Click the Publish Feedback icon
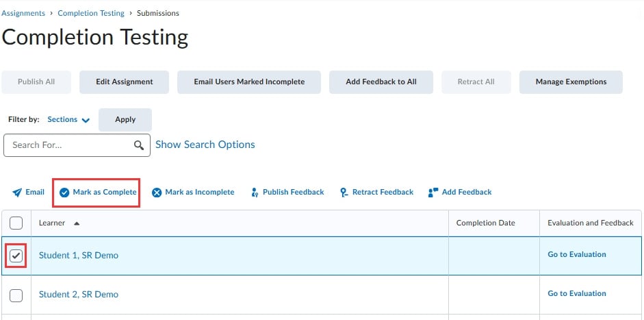The image size is (644, 320). tap(255, 193)
